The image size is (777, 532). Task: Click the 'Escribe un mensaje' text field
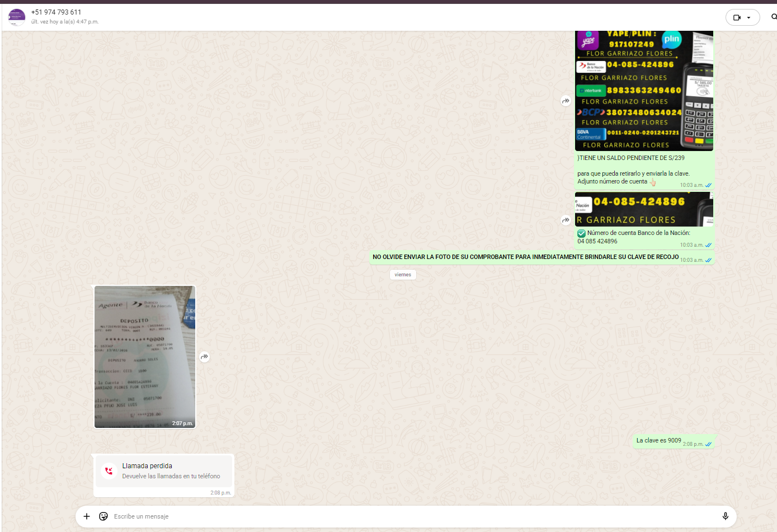tap(392, 516)
